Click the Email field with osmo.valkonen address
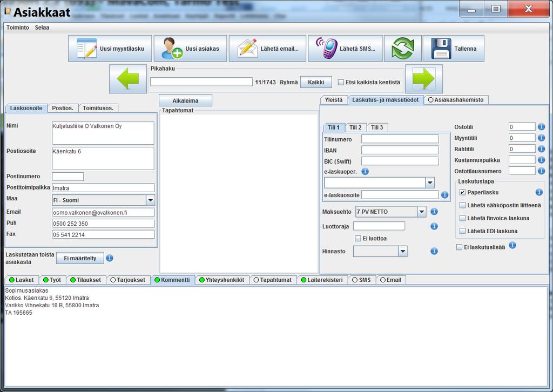The height and width of the screenshot is (392, 553). click(x=103, y=213)
